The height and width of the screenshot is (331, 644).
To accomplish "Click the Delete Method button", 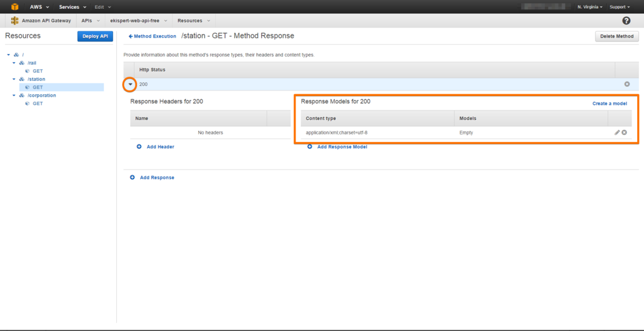I will click(616, 36).
